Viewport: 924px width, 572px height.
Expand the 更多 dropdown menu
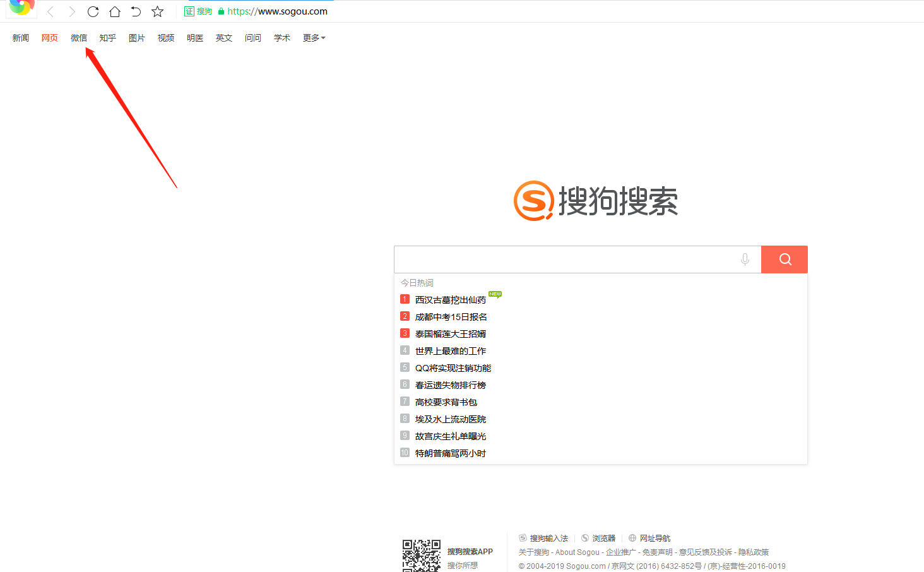pos(314,38)
